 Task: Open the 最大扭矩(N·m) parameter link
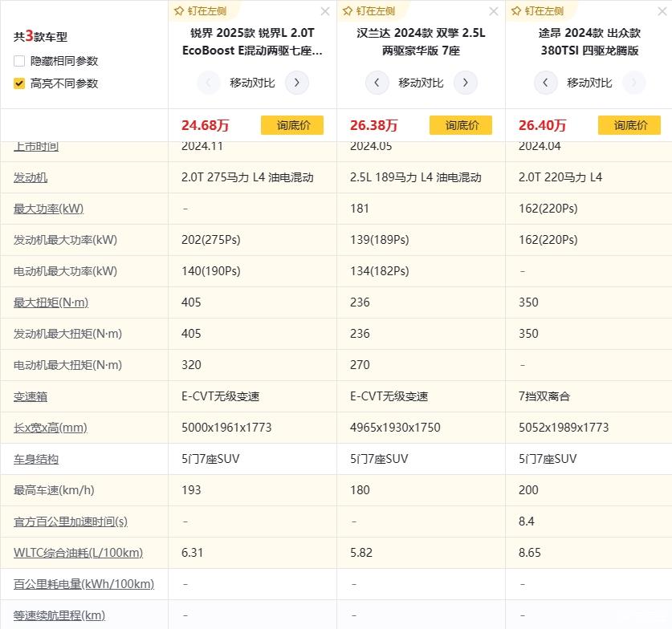[51, 302]
